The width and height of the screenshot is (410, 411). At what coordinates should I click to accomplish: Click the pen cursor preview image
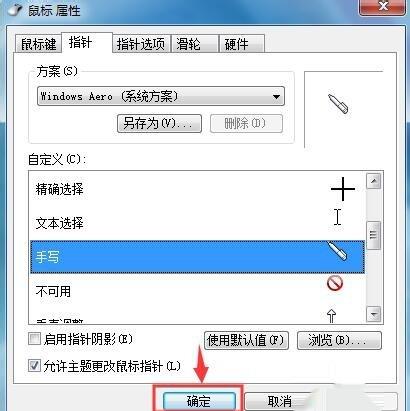pos(338,104)
